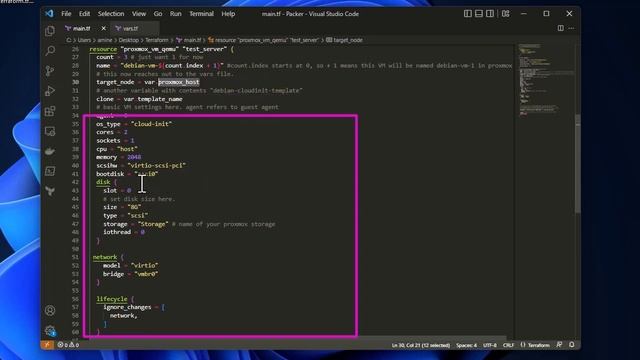Click the storage value "Storage"
This screenshot has height=360, width=640.
153,224
